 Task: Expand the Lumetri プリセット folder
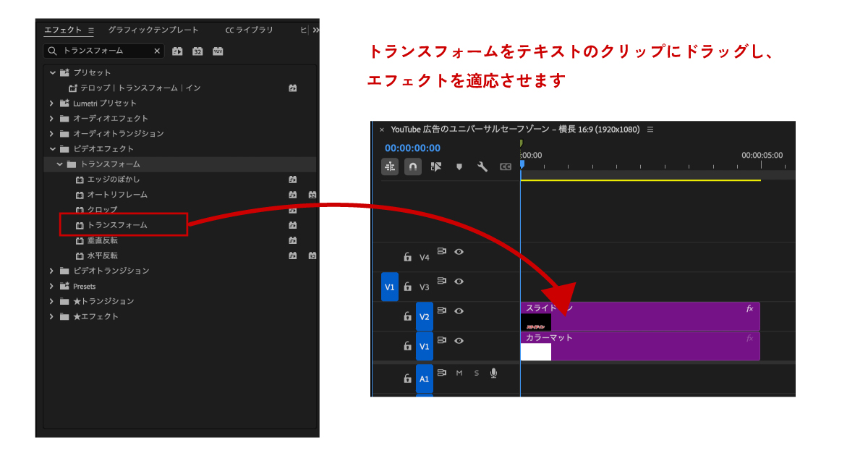pyautogui.click(x=51, y=103)
